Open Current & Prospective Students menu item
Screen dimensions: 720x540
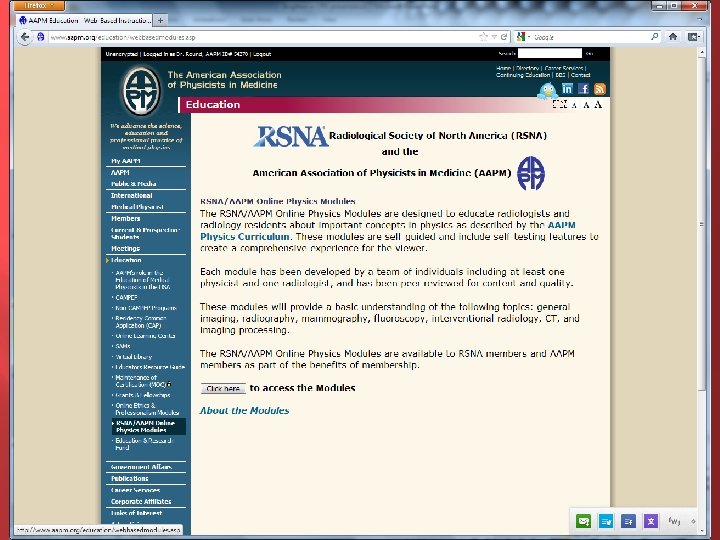point(145,233)
